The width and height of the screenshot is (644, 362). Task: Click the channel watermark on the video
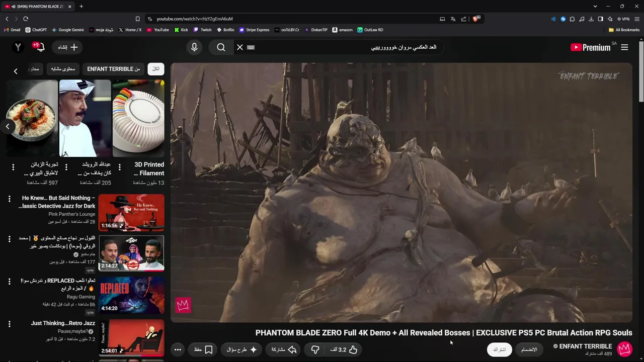[x=183, y=305]
